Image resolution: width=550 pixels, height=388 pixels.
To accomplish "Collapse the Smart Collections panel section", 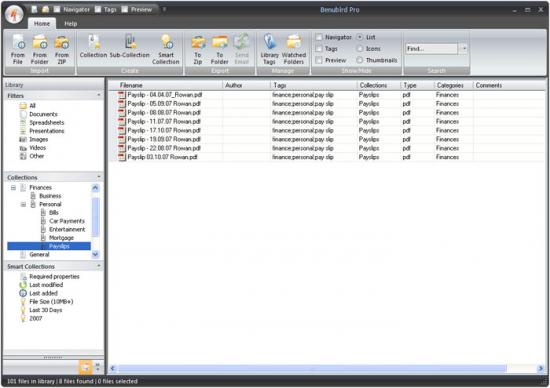I will point(99,266).
